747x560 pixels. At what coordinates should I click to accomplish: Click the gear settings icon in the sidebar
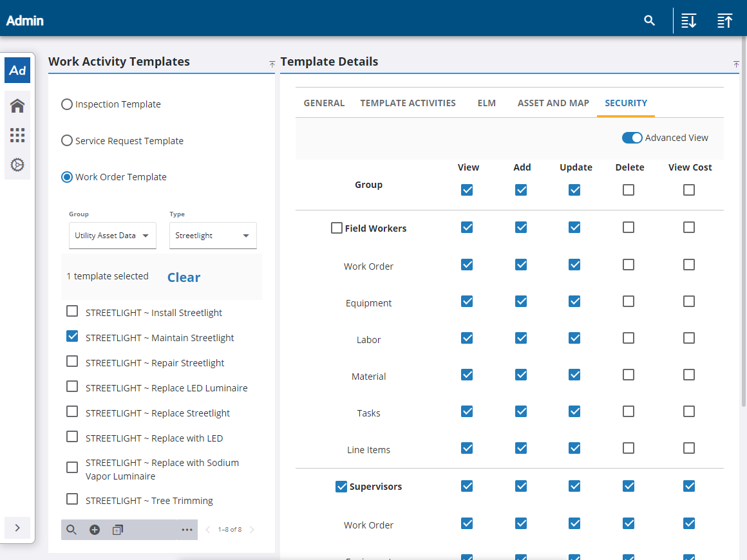(17, 165)
